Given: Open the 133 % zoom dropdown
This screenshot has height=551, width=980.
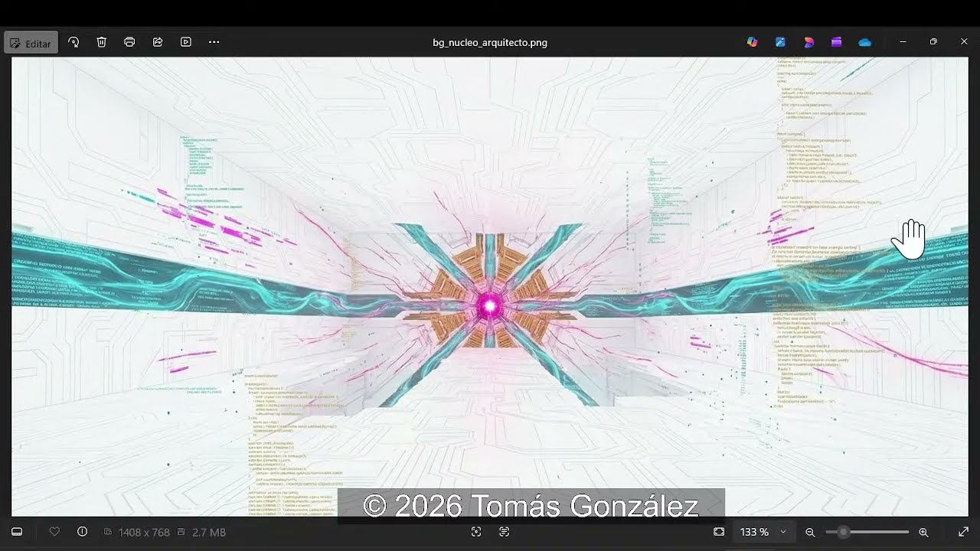Looking at the screenshot, I should pyautogui.click(x=763, y=532).
